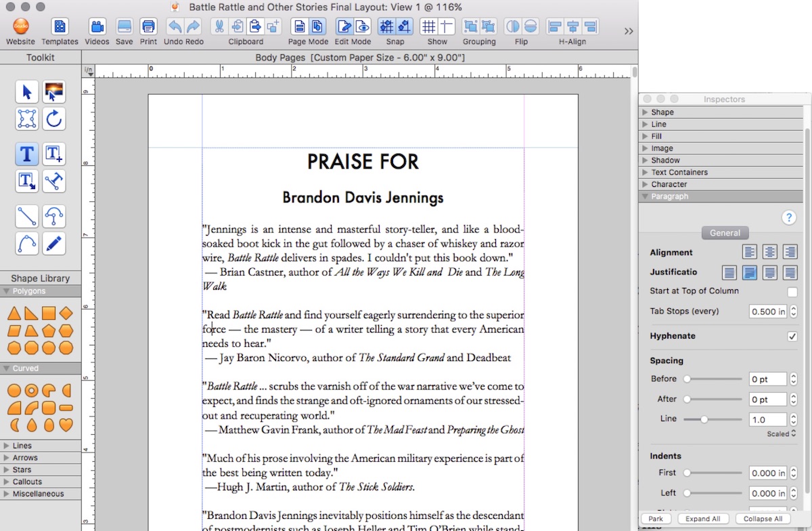Click inside the Tab Stops value field
812x531 pixels.
[767, 311]
